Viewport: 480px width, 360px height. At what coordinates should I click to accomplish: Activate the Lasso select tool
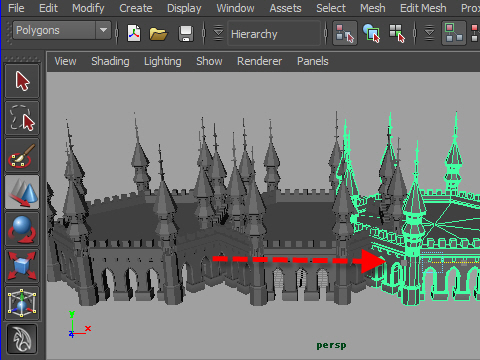[22, 118]
